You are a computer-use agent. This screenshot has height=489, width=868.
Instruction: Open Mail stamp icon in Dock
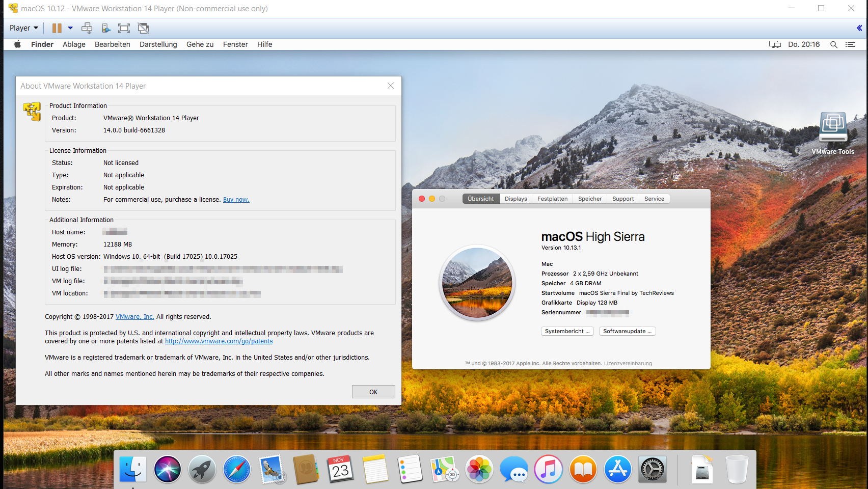(x=272, y=469)
